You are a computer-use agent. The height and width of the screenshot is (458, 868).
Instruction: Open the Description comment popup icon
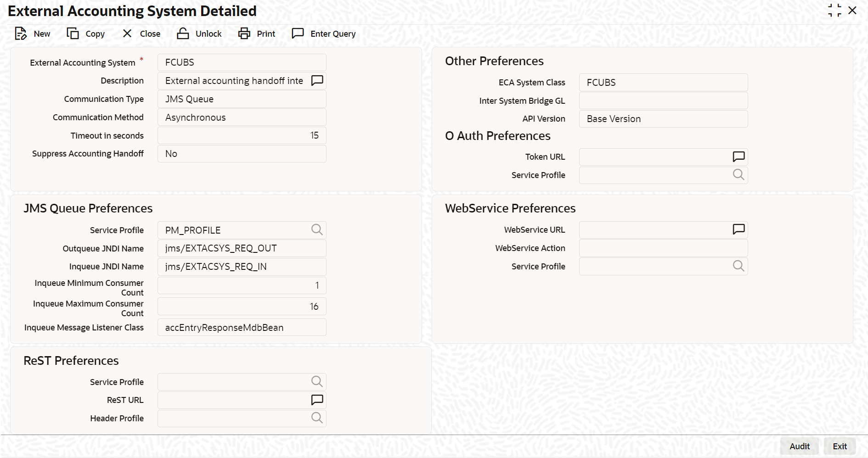tap(317, 81)
